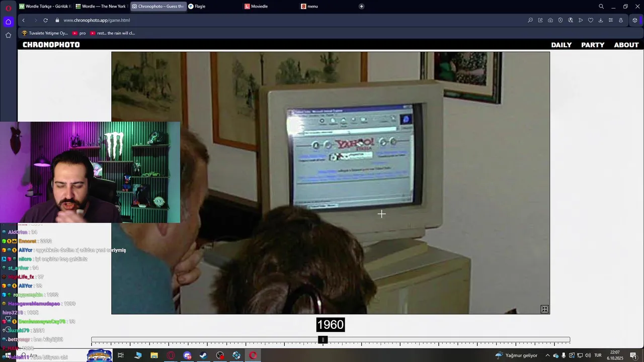Image resolution: width=644 pixels, height=362 pixels.
Task: Switch to Wordle — The New York tab
Action: [x=102, y=7]
